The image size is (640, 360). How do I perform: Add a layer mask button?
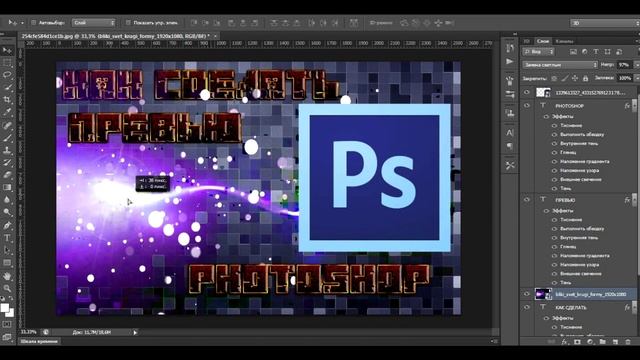pyautogui.click(x=577, y=342)
